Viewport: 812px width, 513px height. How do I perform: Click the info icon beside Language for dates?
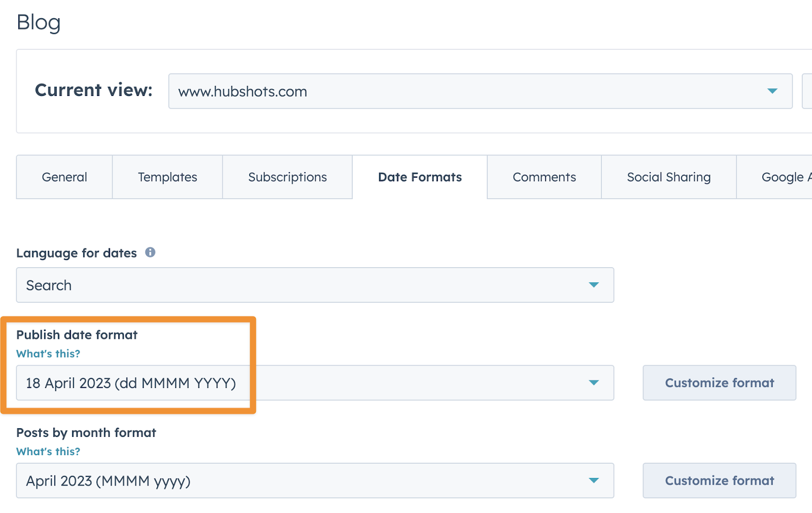point(150,252)
